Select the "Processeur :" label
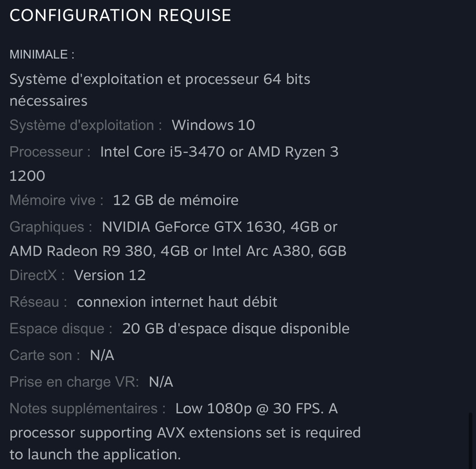The image size is (476, 469). [x=50, y=152]
